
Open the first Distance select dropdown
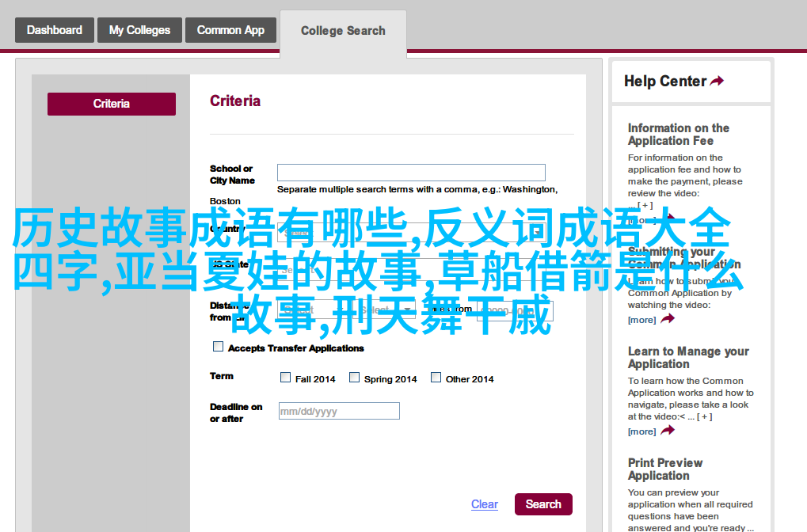[x=307, y=310]
